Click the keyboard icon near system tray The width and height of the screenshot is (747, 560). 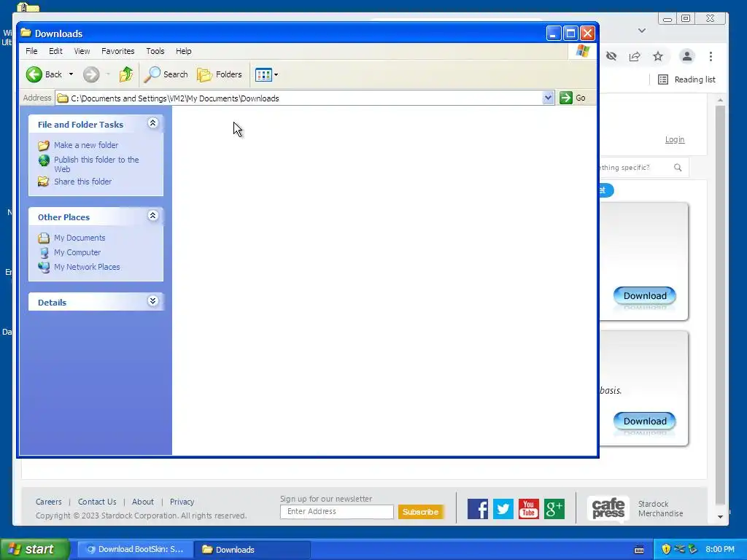(639, 550)
